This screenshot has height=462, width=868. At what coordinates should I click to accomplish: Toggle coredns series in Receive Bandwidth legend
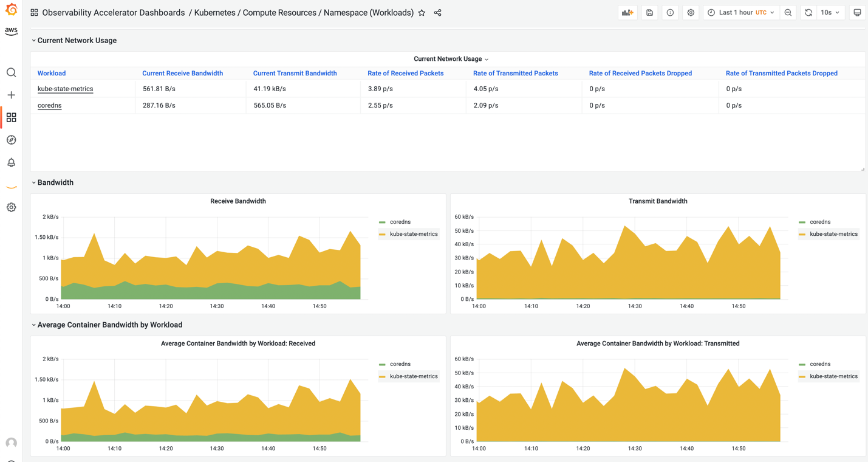pos(400,221)
